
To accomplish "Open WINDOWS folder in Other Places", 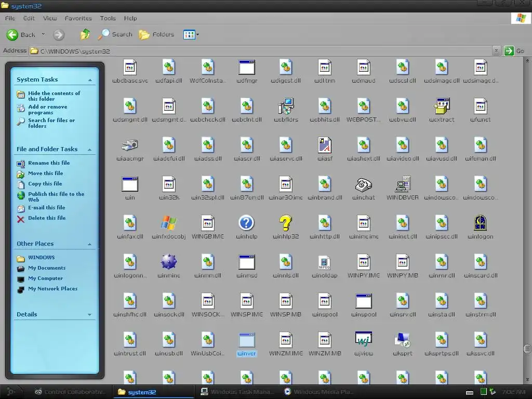I will point(42,257).
